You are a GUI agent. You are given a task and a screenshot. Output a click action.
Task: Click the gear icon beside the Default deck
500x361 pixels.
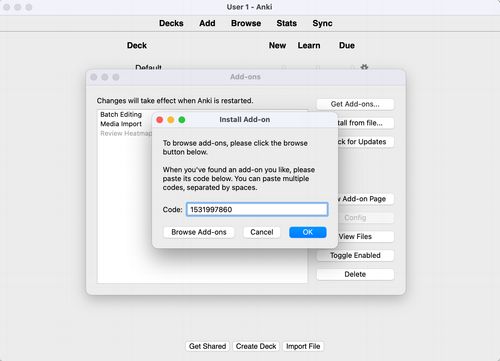364,67
